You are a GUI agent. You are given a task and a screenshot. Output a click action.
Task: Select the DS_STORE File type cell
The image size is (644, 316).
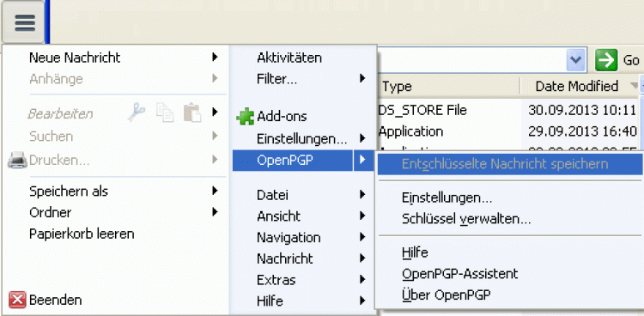(x=422, y=110)
